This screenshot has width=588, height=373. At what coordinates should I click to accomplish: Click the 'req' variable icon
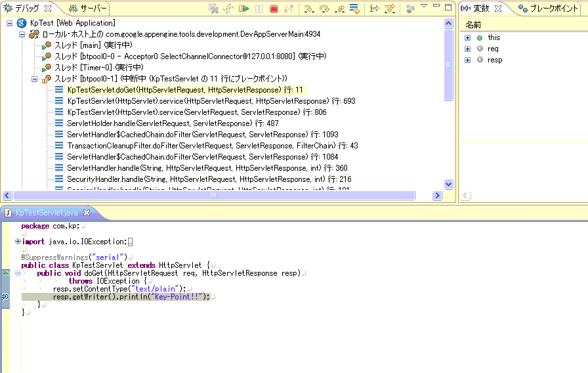click(x=480, y=49)
